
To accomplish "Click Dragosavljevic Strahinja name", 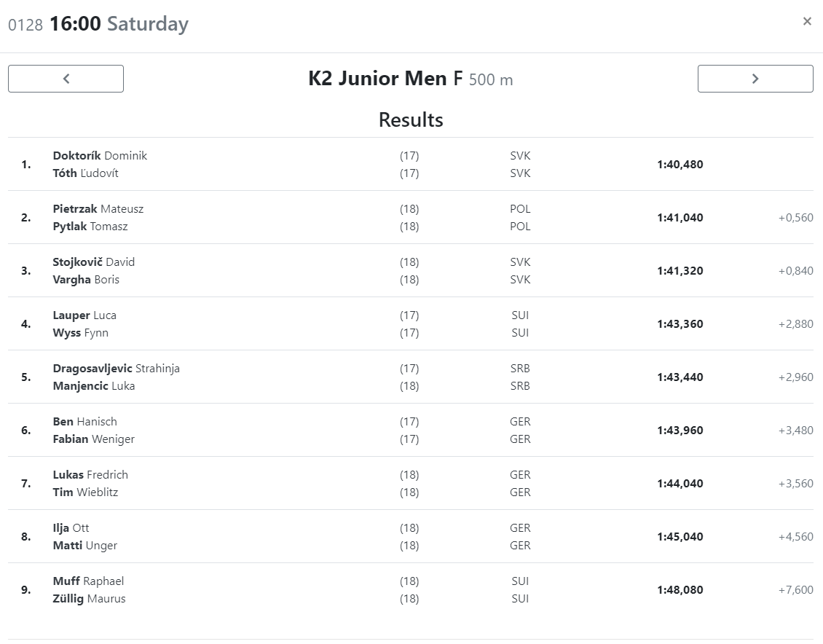I will 116,369.
